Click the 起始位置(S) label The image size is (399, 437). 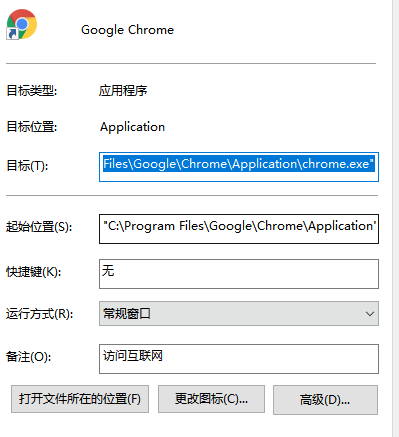(x=39, y=227)
